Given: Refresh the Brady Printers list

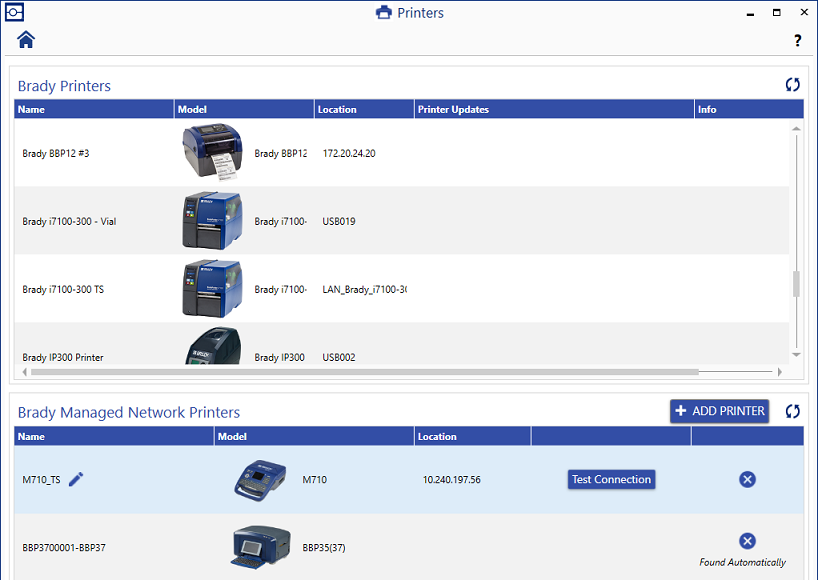Looking at the screenshot, I should pos(793,85).
